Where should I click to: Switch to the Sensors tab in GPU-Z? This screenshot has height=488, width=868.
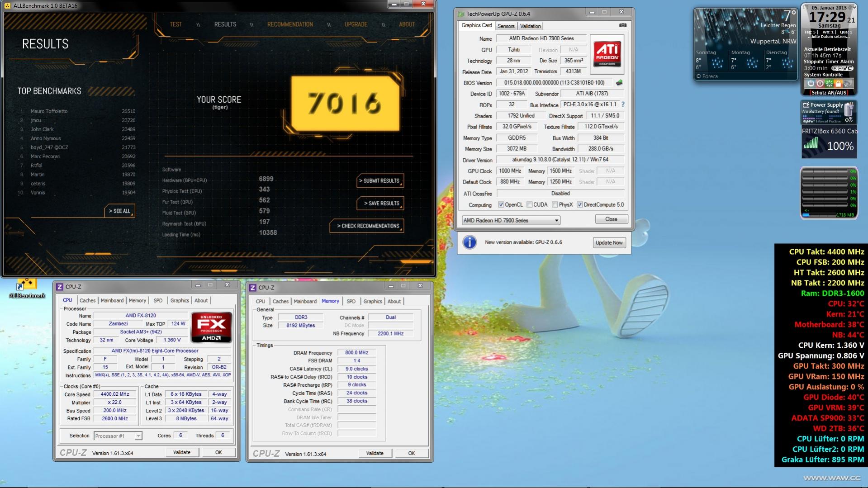pyautogui.click(x=506, y=26)
